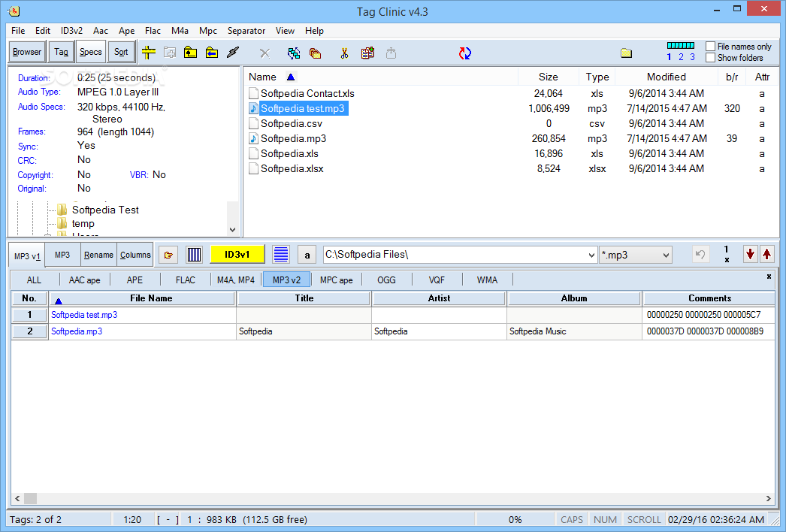The width and height of the screenshot is (786, 532).
Task: Select layout number 3
Action: [692, 57]
